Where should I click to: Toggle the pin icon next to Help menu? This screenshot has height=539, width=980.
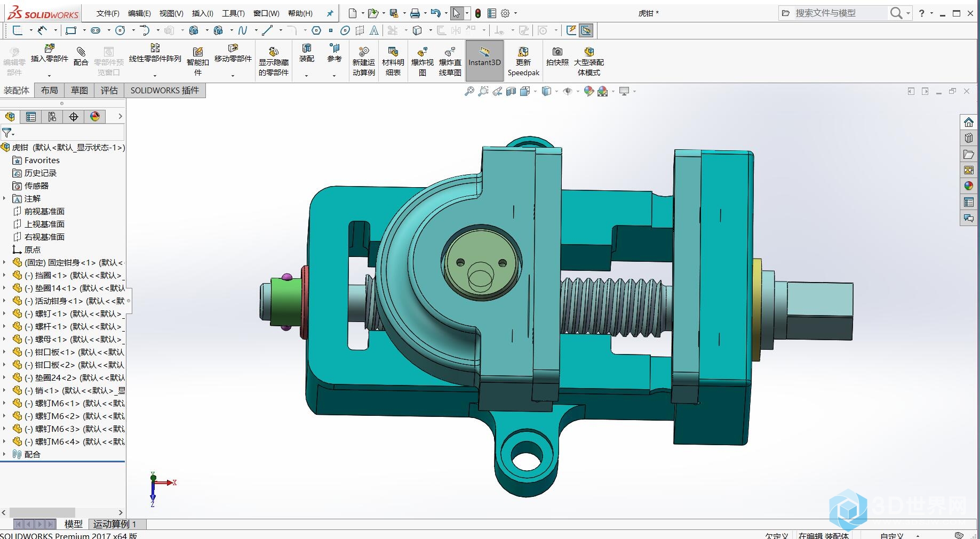point(330,13)
